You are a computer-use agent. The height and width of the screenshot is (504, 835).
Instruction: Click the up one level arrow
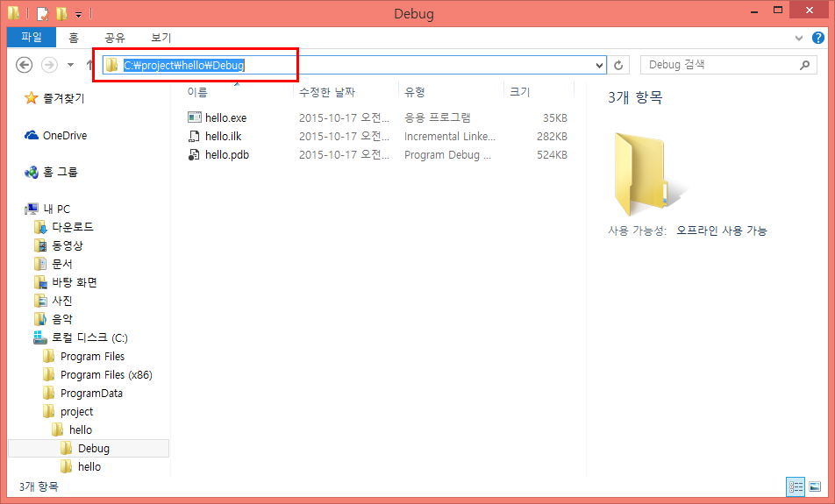(x=89, y=65)
